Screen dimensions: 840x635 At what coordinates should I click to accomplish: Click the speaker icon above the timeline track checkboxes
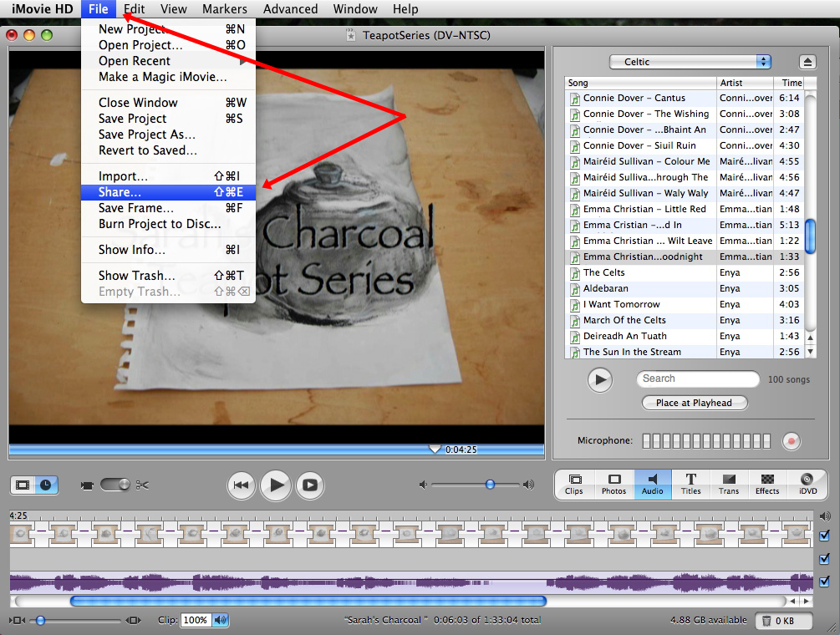(824, 516)
